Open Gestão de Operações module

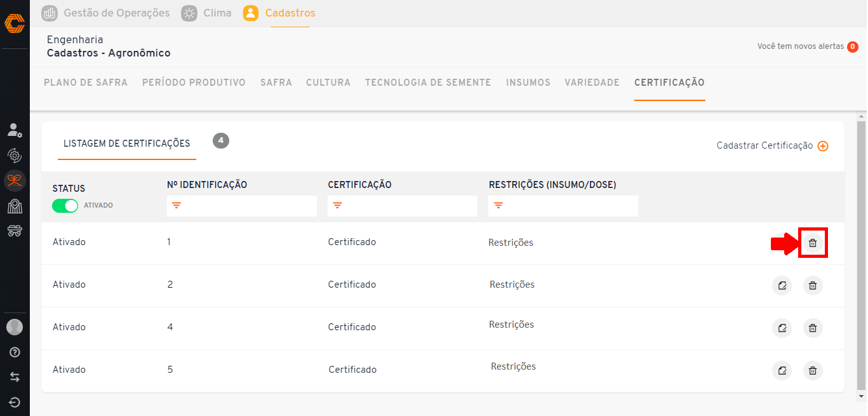pos(105,13)
